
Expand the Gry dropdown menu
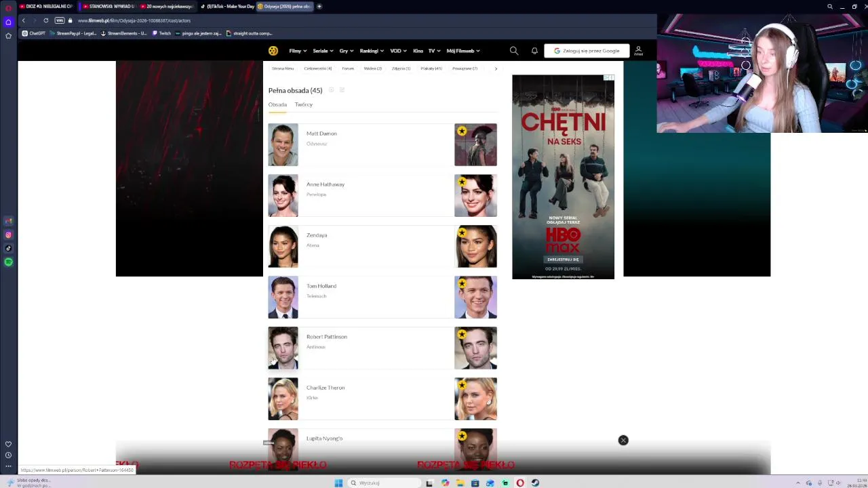pyautogui.click(x=346, y=51)
